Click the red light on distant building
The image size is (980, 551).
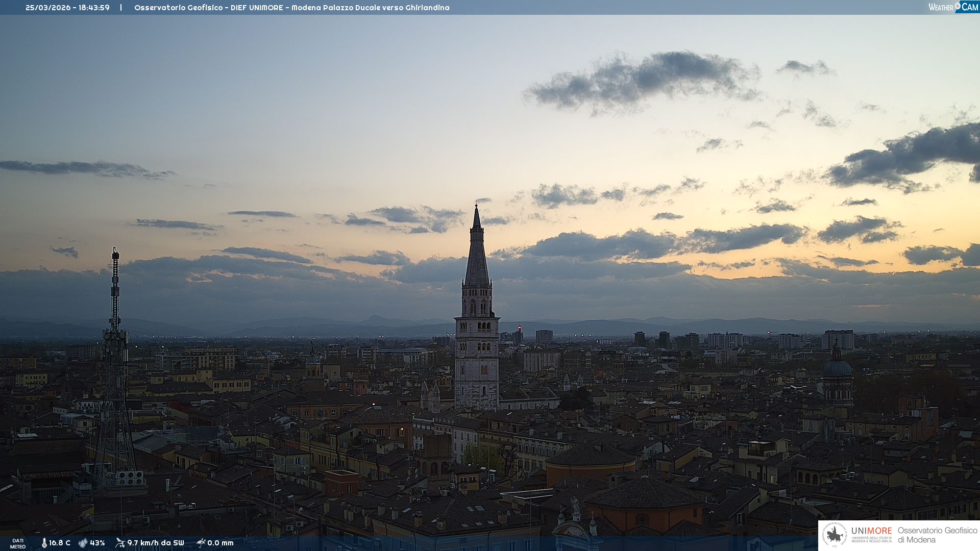click(x=519, y=328)
